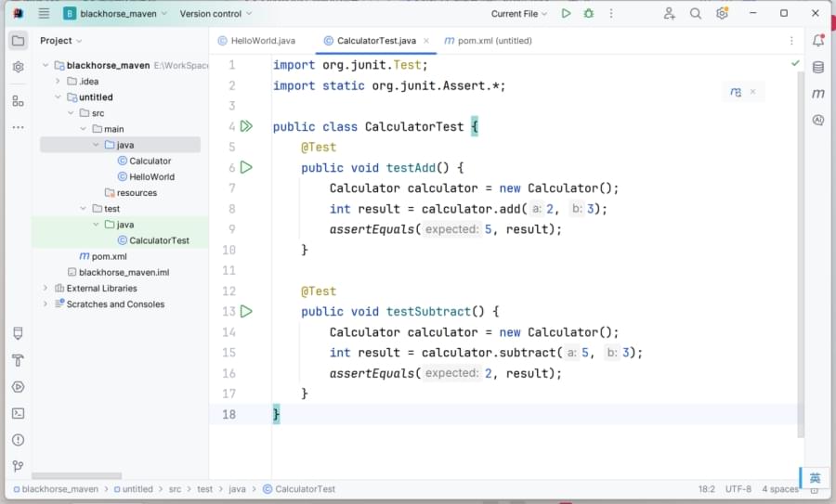The image size is (836, 504).
Task: Open the Structure tool window icon
Action: pyautogui.click(x=18, y=100)
